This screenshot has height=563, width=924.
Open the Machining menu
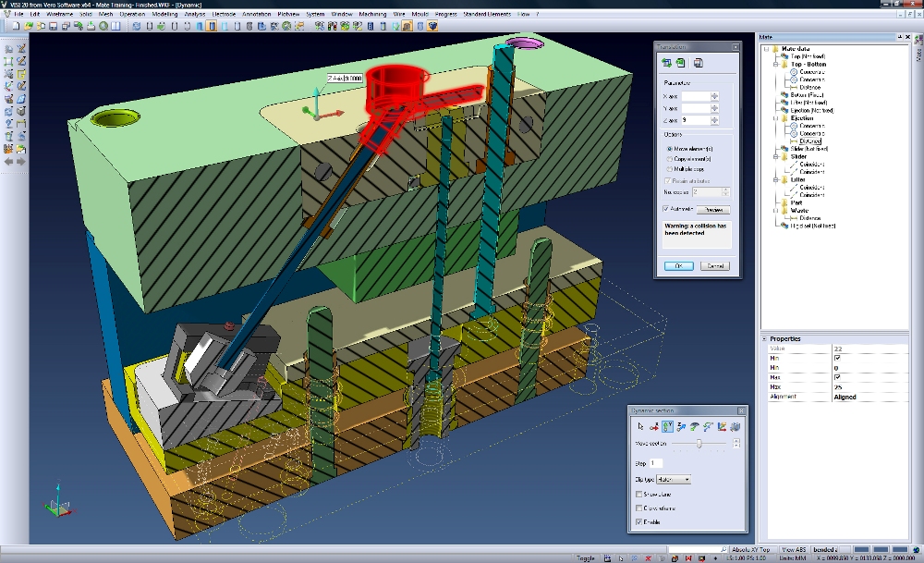[372, 14]
